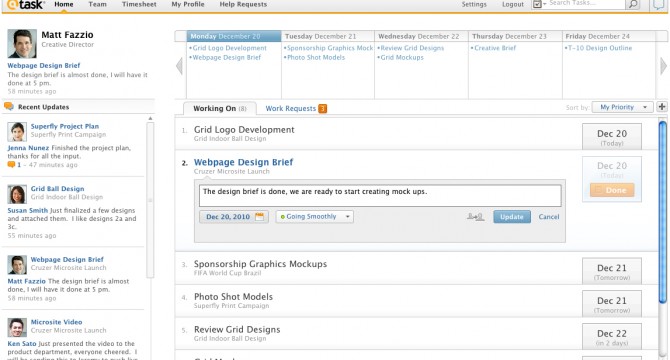Viewport: 670px width, 360px height.
Task: Select Wednesday December 22 column header
Action: pos(421,36)
